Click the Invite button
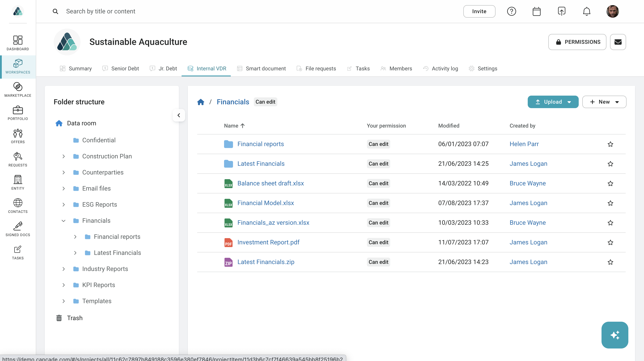644x361 pixels. click(479, 11)
